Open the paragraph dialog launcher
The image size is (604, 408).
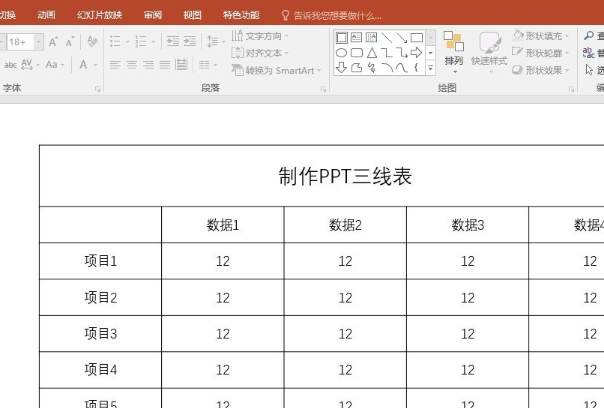(x=323, y=89)
